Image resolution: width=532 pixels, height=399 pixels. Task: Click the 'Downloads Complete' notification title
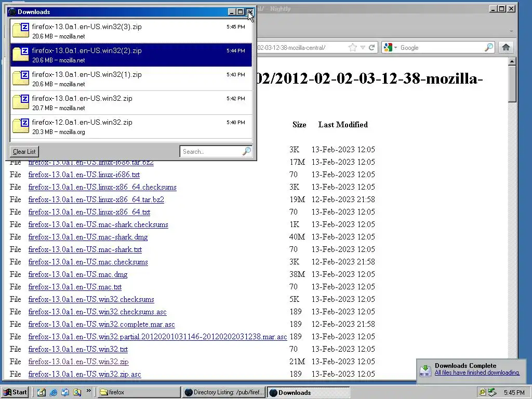[x=465, y=366]
